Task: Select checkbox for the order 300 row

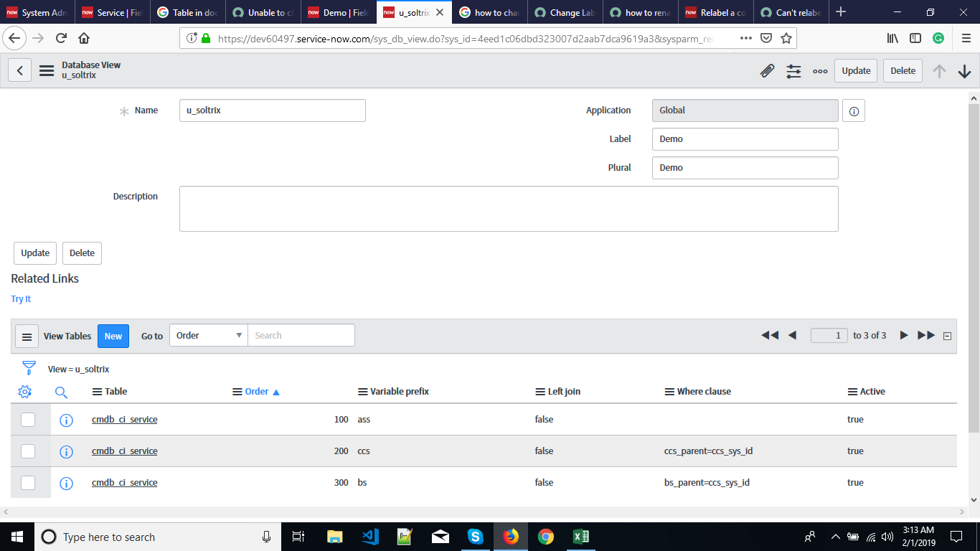Action: pos(28,483)
